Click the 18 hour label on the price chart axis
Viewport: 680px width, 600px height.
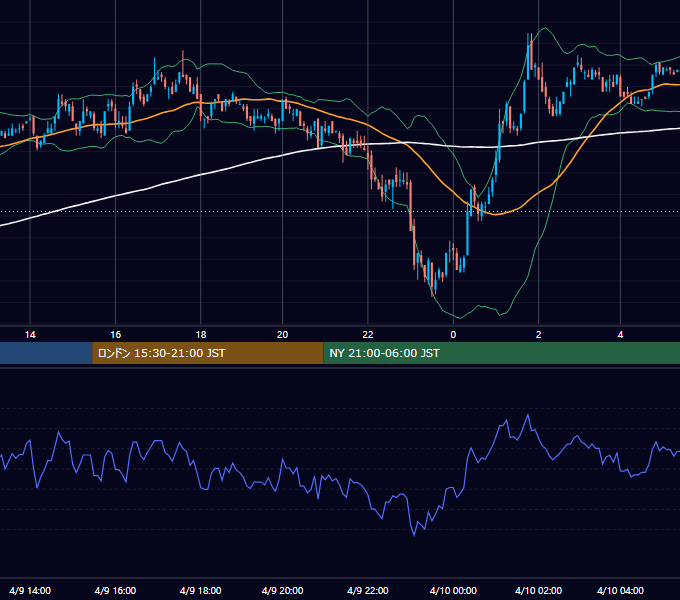coord(201,335)
